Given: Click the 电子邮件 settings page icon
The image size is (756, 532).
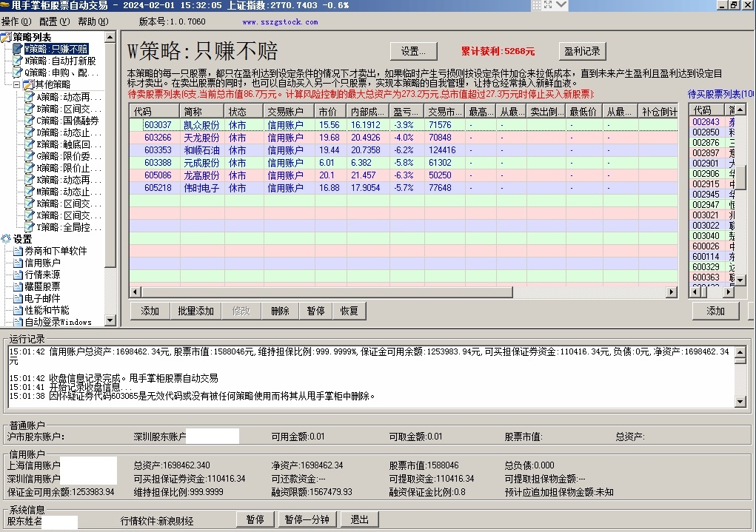Looking at the screenshot, I should (x=18, y=298).
